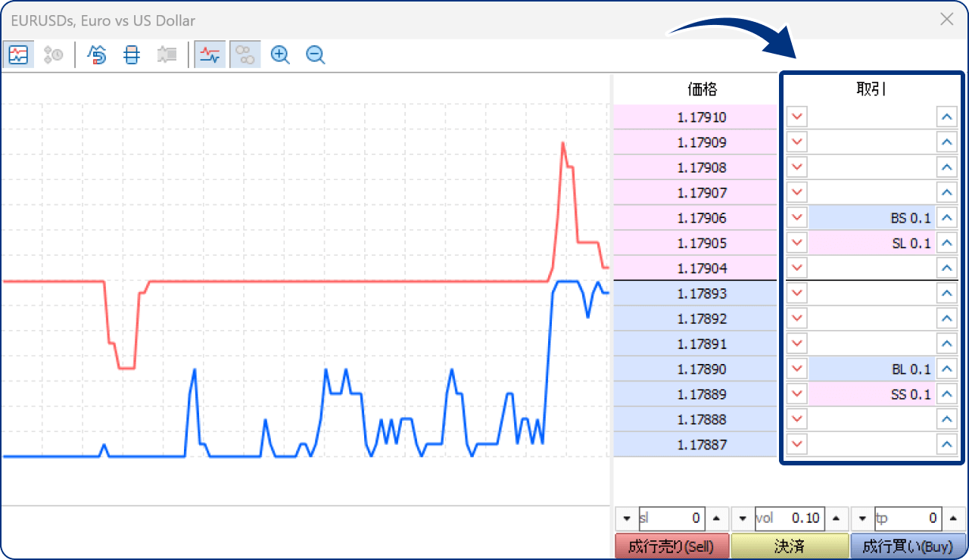
Task: Click blue buy arrow at 1.17888
Action: pyautogui.click(x=946, y=419)
